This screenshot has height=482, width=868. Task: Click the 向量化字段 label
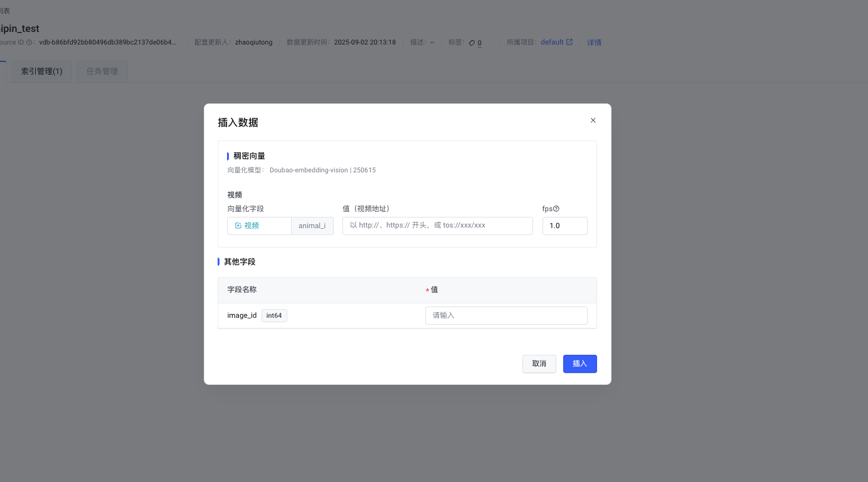click(246, 209)
